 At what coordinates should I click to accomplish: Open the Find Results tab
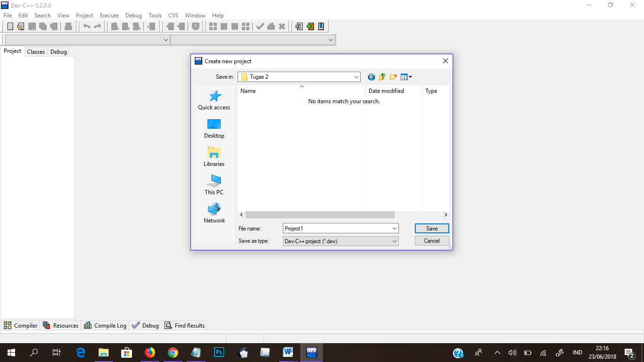[185, 325]
